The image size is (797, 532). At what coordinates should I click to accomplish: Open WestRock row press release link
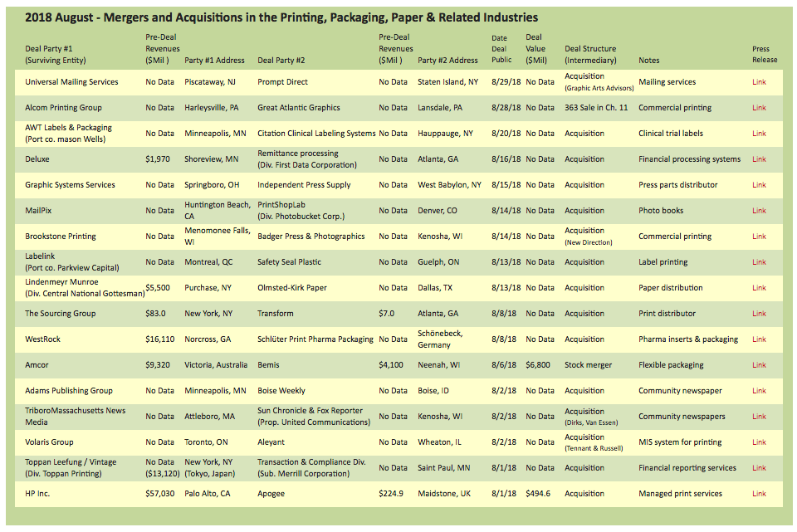tap(759, 339)
